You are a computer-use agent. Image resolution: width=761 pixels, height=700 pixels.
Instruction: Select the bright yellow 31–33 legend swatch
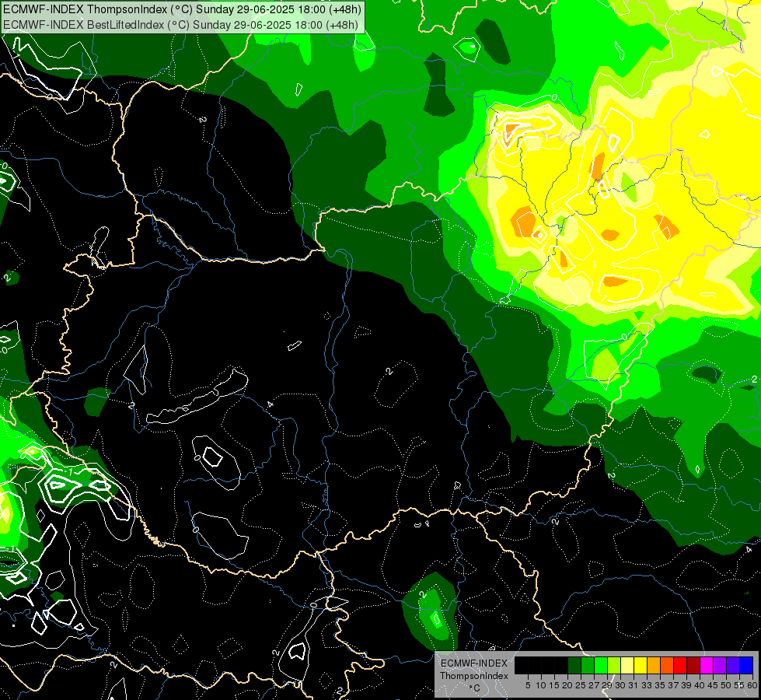coord(641,665)
